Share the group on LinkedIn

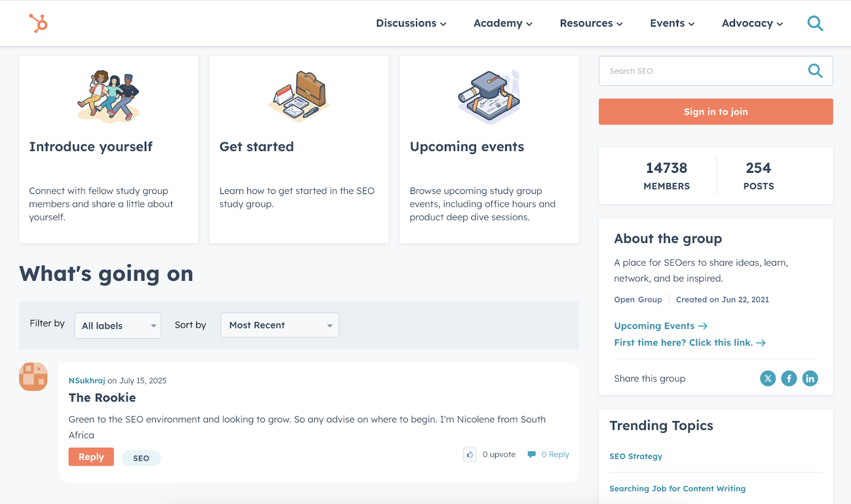coord(810,378)
